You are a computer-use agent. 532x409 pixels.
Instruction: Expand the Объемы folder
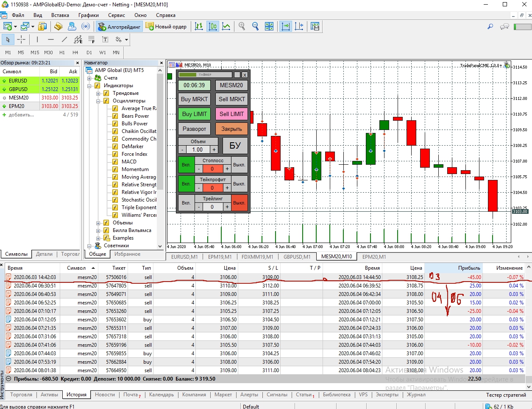coord(98,223)
